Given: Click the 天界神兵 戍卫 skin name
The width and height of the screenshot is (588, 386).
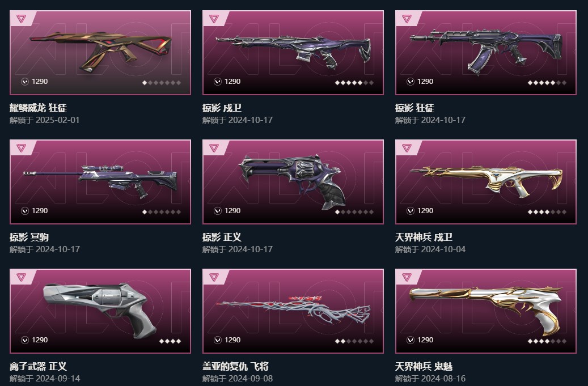Looking at the screenshot, I should (x=424, y=237).
